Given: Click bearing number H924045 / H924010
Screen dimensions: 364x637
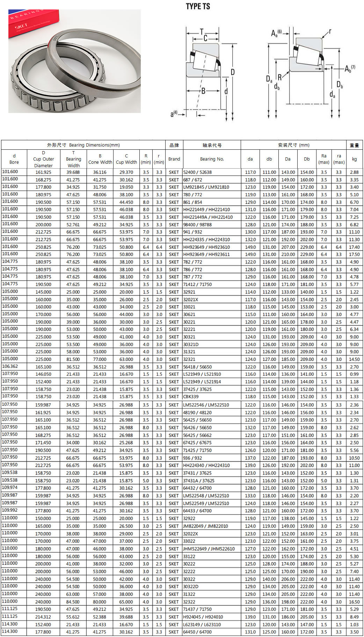Looking at the screenshot, I should tap(203, 617).
